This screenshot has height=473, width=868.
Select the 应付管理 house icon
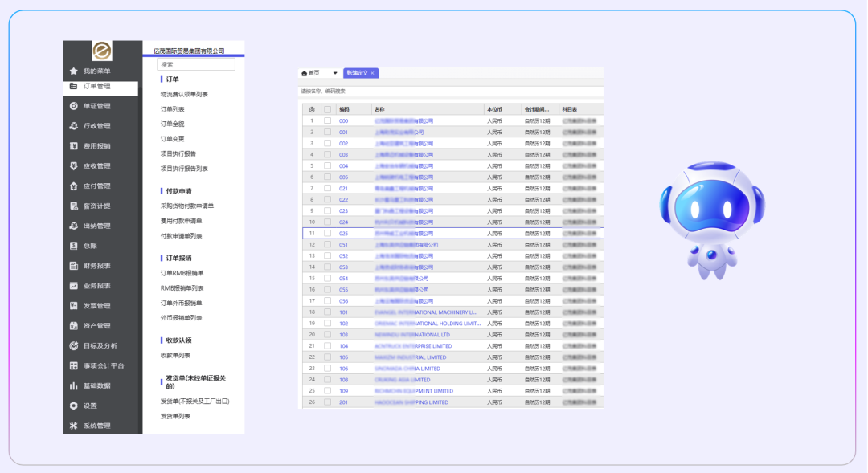tap(74, 186)
